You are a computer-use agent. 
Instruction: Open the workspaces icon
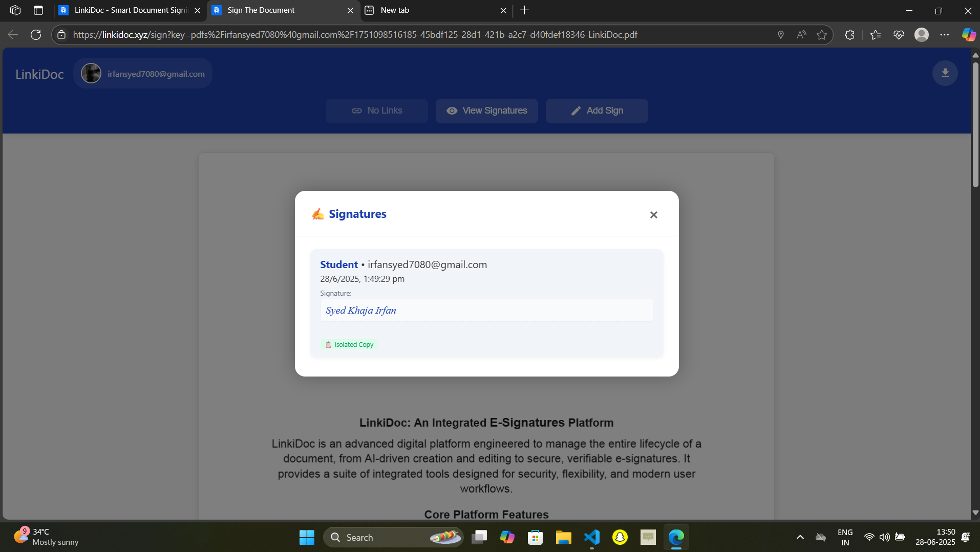[15, 10]
